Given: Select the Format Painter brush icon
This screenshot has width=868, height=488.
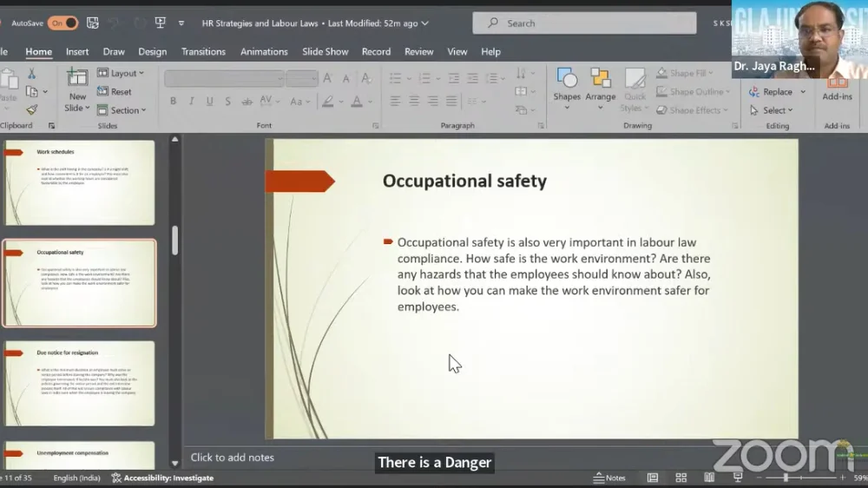Looking at the screenshot, I should click(x=31, y=110).
